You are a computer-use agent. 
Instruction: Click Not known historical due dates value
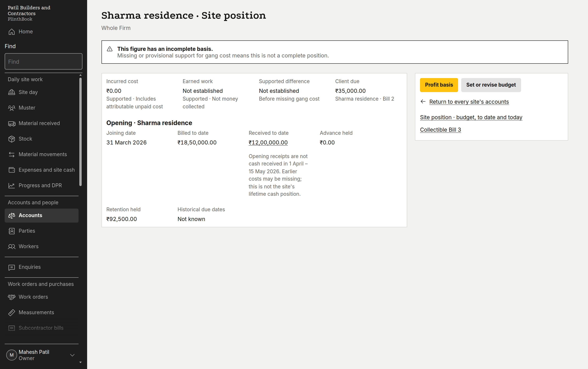click(x=191, y=219)
